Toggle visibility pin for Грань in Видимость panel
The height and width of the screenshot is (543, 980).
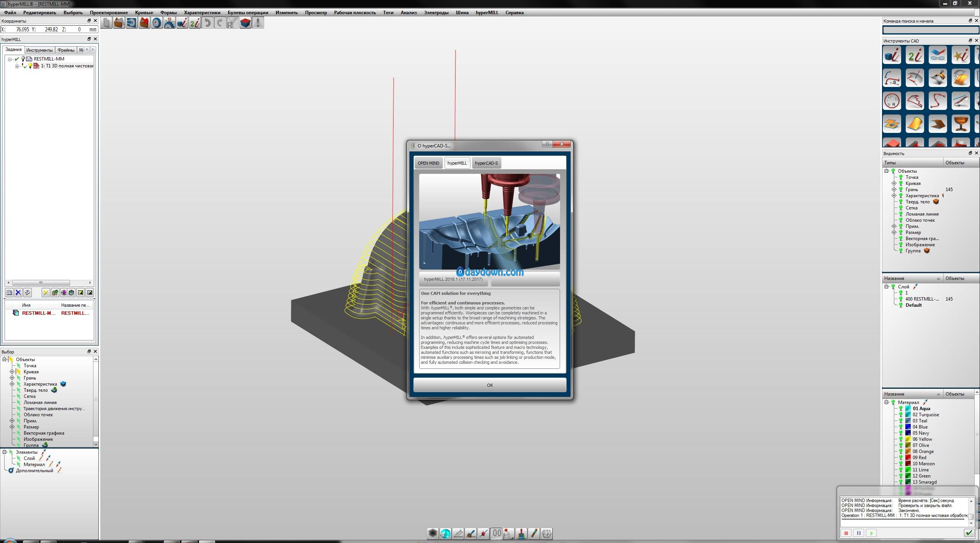tap(901, 190)
